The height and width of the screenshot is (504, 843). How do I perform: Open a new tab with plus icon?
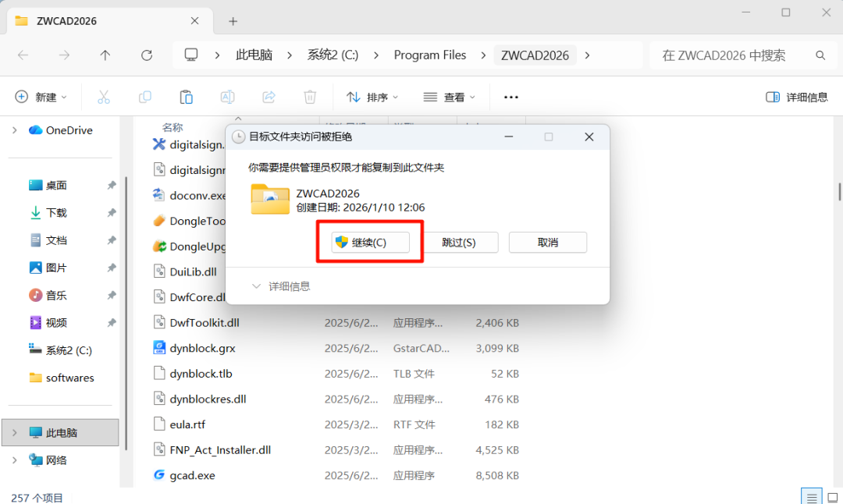[x=233, y=21]
